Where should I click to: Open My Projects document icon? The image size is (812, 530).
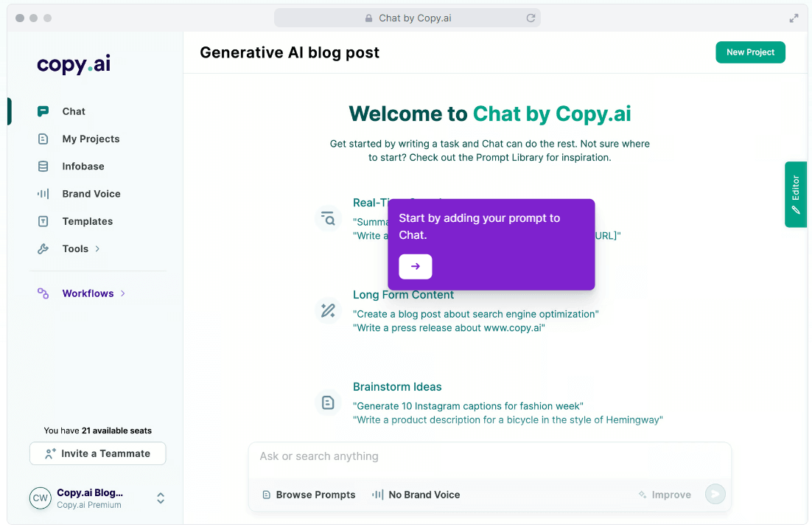[43, 139]
